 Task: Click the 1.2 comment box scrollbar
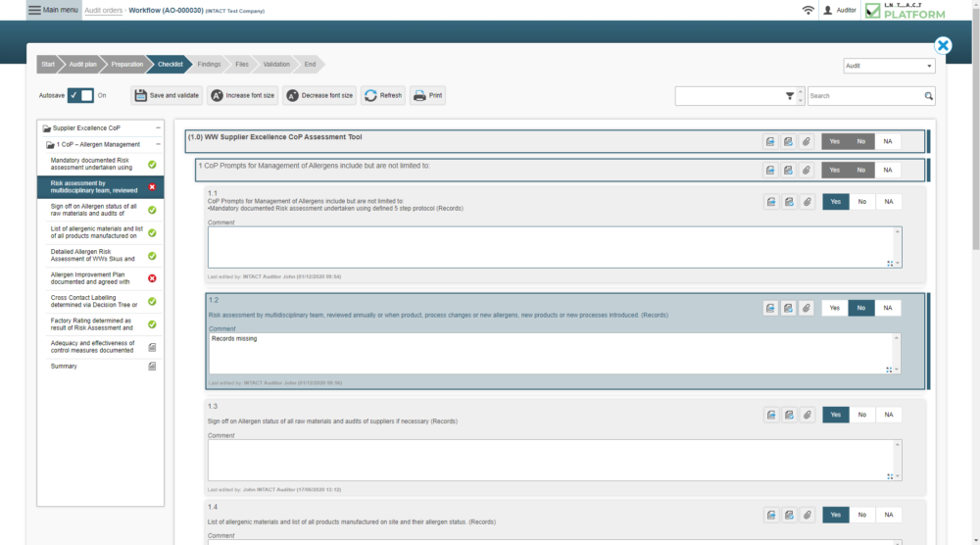(x=897, y=354)
